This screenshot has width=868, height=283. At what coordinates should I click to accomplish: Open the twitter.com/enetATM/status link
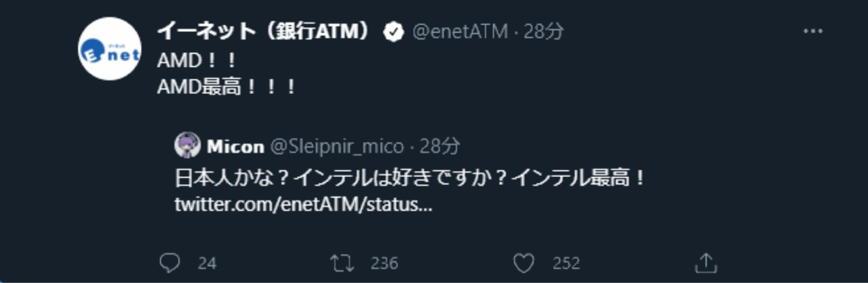pos(302,204)
